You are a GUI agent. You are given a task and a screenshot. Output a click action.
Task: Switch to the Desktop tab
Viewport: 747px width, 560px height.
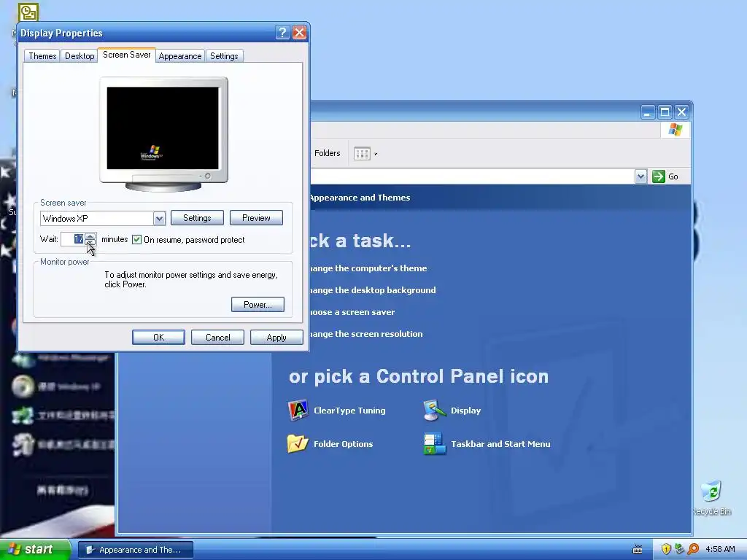pyautogui.click(x=80, y=56)
